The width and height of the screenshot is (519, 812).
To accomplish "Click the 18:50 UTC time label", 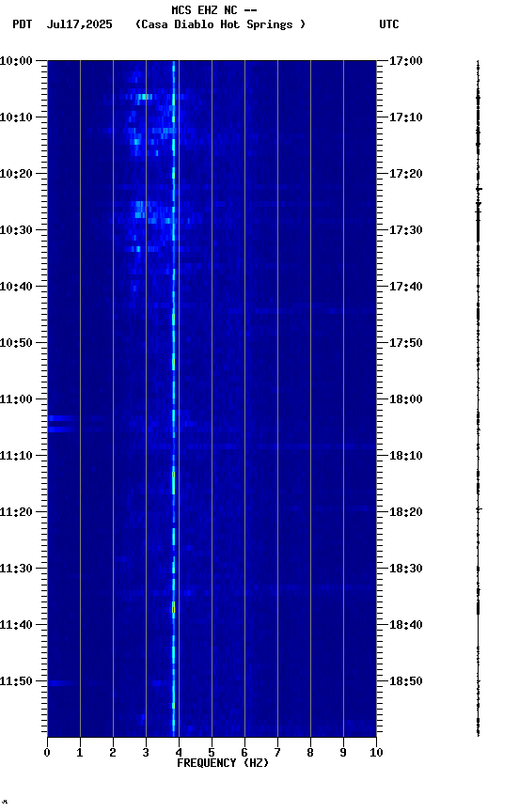I will pyautogui.click(x=406, y=681).
